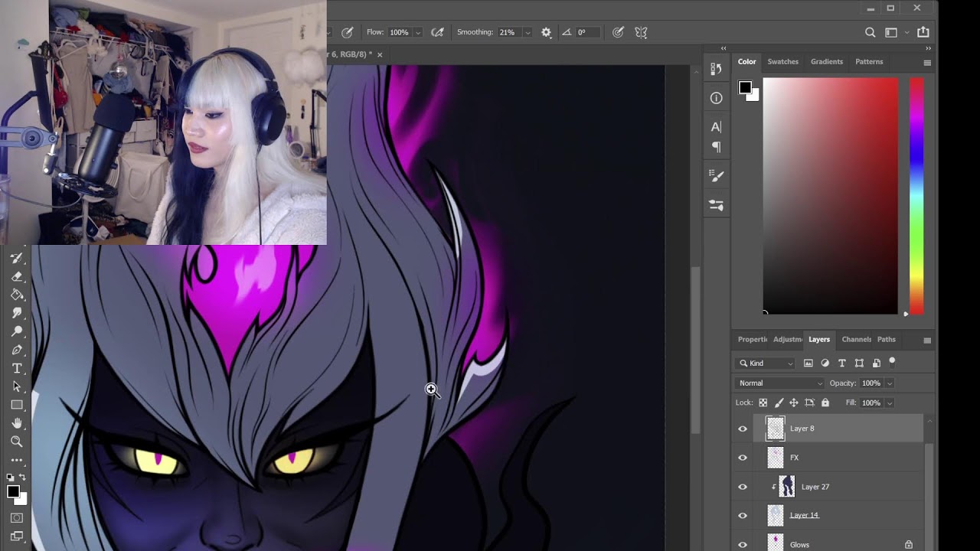This screenshot has height=551, width=980.
Task: Click the hue spectrum slider
Action: (916, 196)
